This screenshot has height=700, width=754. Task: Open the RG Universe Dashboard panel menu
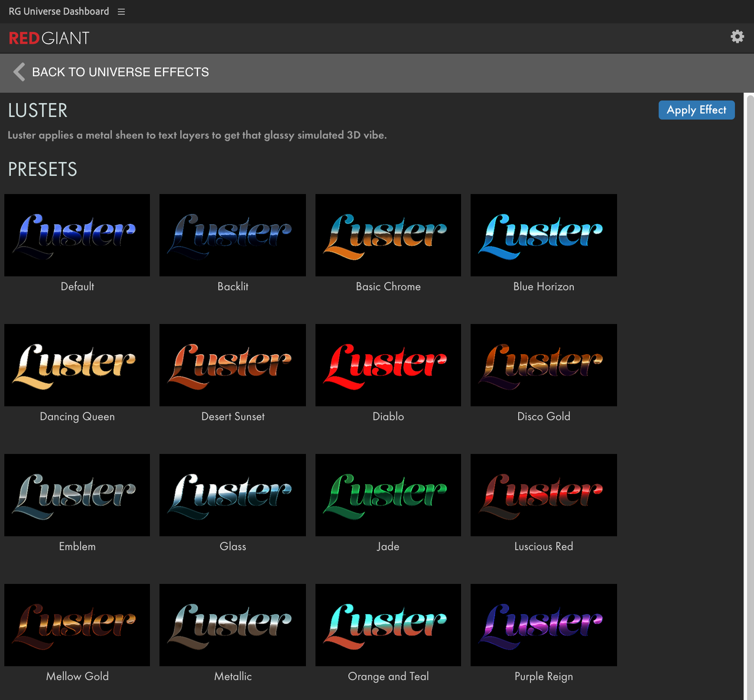click(x=121, y=12)
